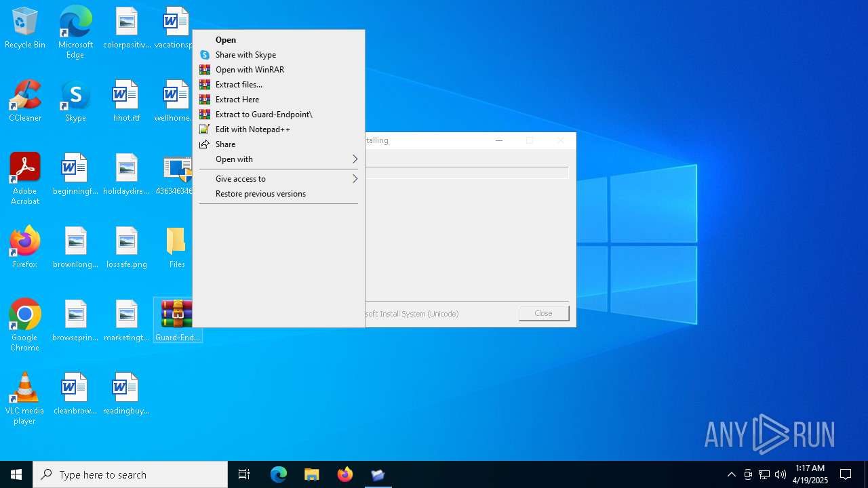868x488 pixels.
Task: Open the Adobe Acrobat desktop shortcut
Action: click(x=25, y=179)
